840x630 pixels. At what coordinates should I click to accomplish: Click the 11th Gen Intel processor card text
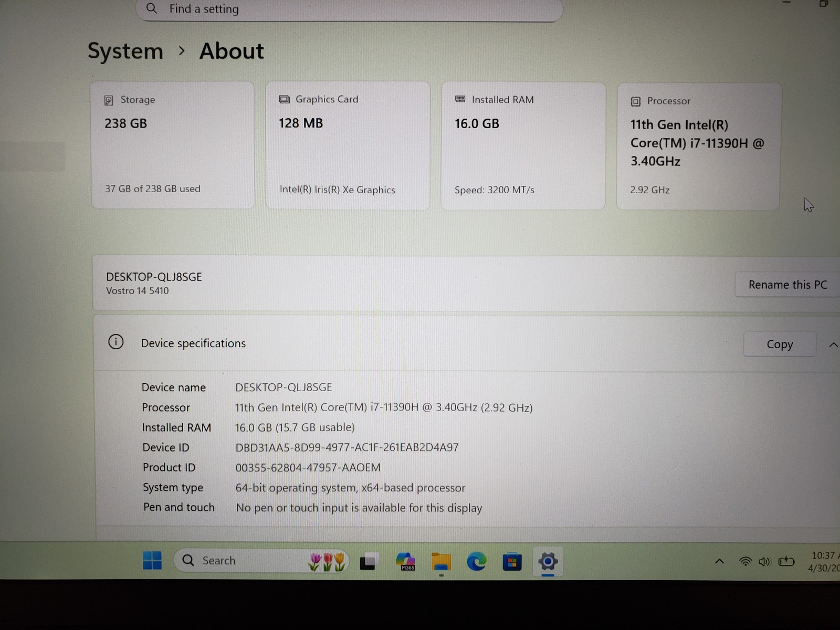[697, 143]
